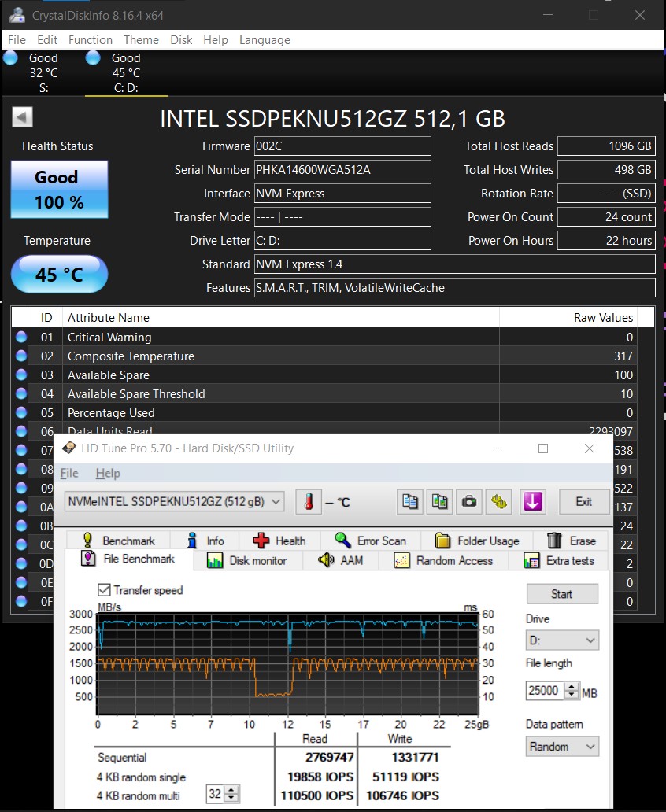Open the Function menu
Screen dimensions: 666x812
pos(91,40)
